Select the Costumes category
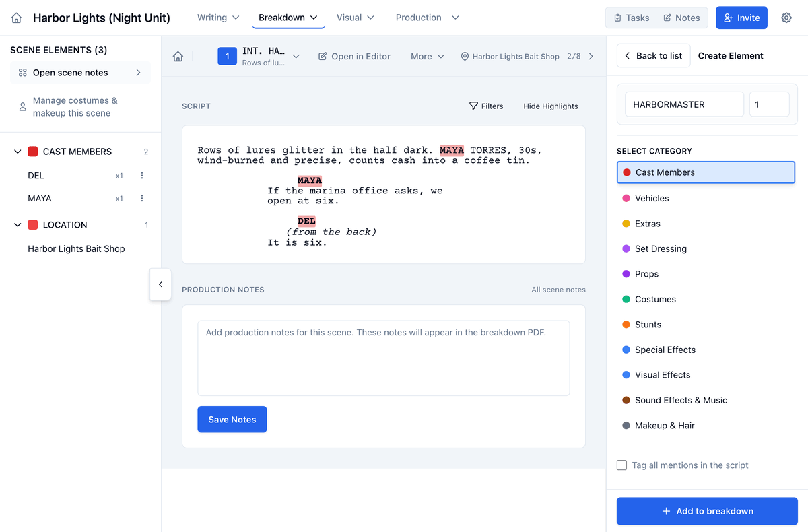 click(706, 299)
